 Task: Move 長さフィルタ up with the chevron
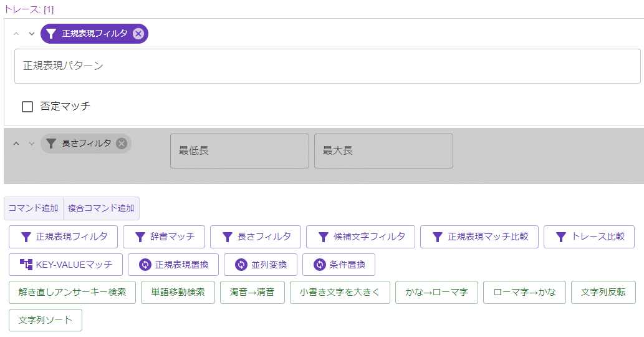(16, 144)
